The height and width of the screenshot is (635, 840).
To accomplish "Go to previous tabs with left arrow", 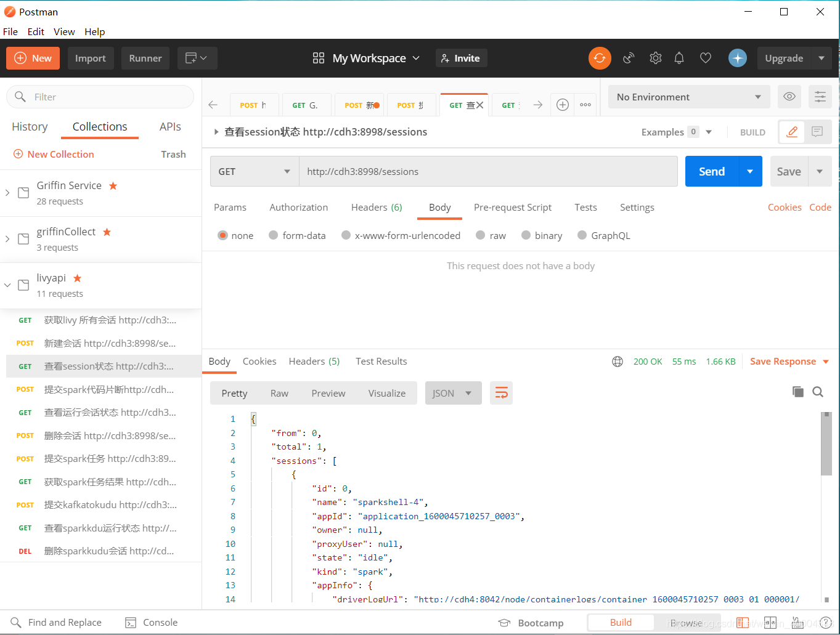I will click(x=213, y=105).
